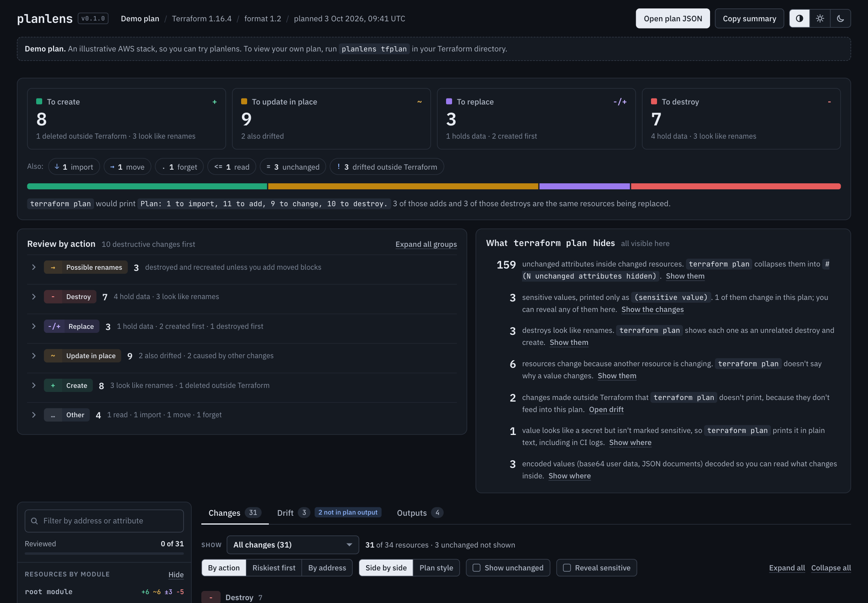Enable the Show unchanged checkbox
This screenshot has height=603, width=868.
[477, 568]
